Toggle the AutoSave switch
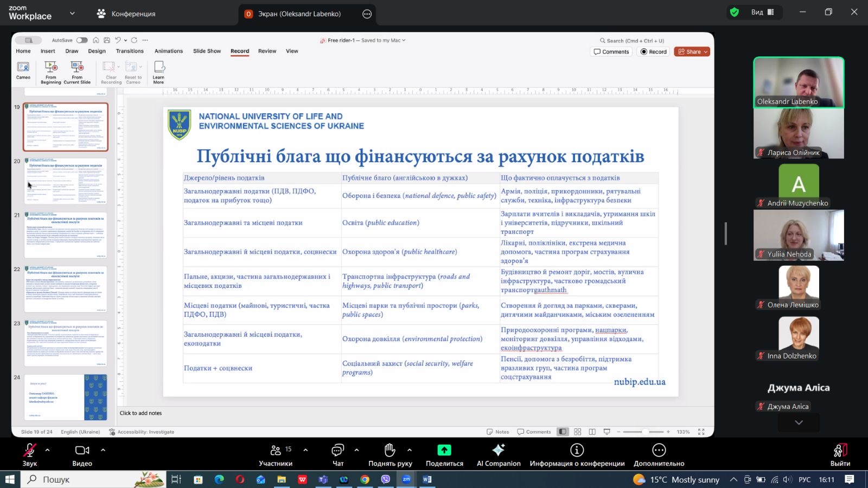This screenshot has width=868, height=488. [x=82, y=40]
